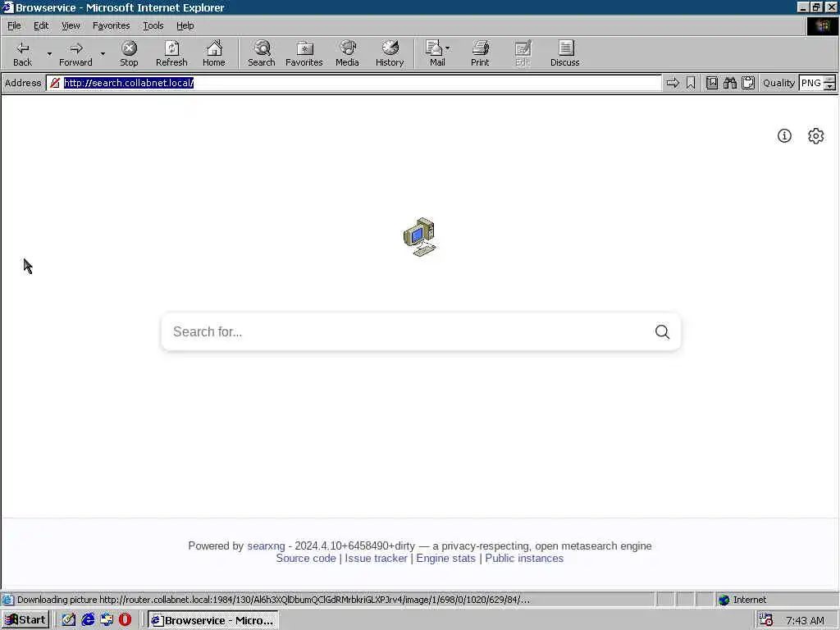This screenshot has height=630, width=840.
Task: Click the magnifier search submit icon
Action: point(662,331)
